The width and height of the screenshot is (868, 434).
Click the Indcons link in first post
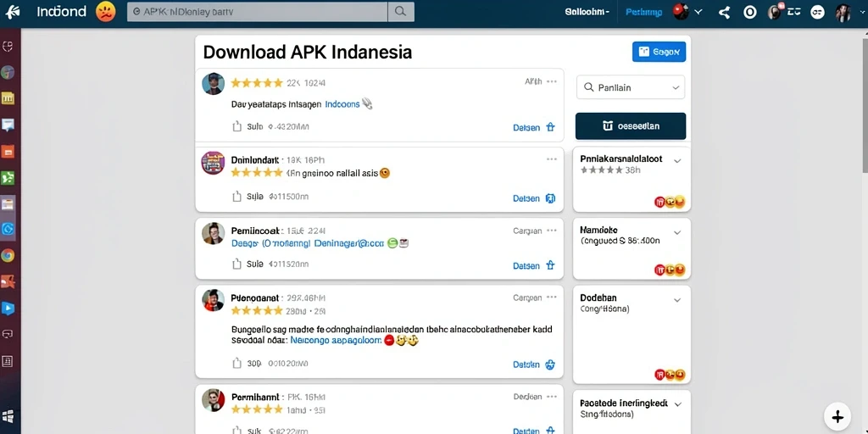pyautogui.click(x=342, y=103)
